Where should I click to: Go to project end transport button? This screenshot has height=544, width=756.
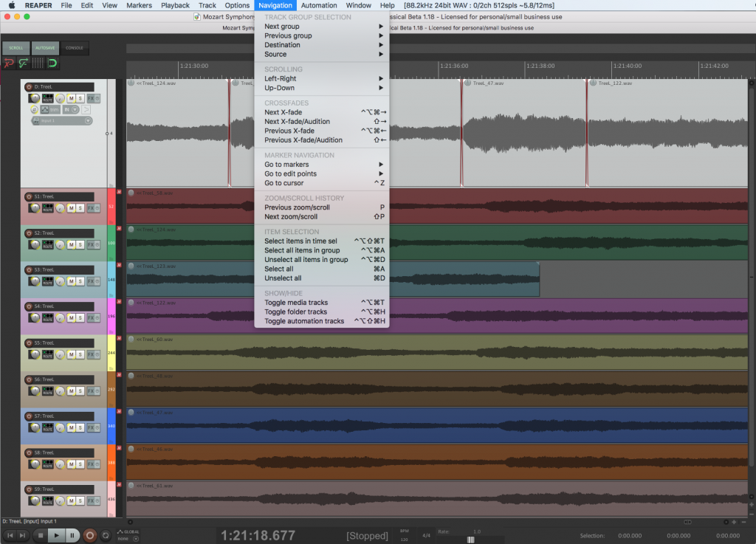point(22,535)
